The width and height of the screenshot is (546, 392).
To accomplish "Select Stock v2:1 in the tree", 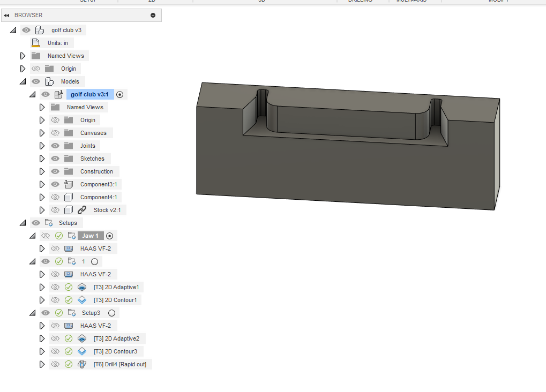I will [x=107, y=210].
